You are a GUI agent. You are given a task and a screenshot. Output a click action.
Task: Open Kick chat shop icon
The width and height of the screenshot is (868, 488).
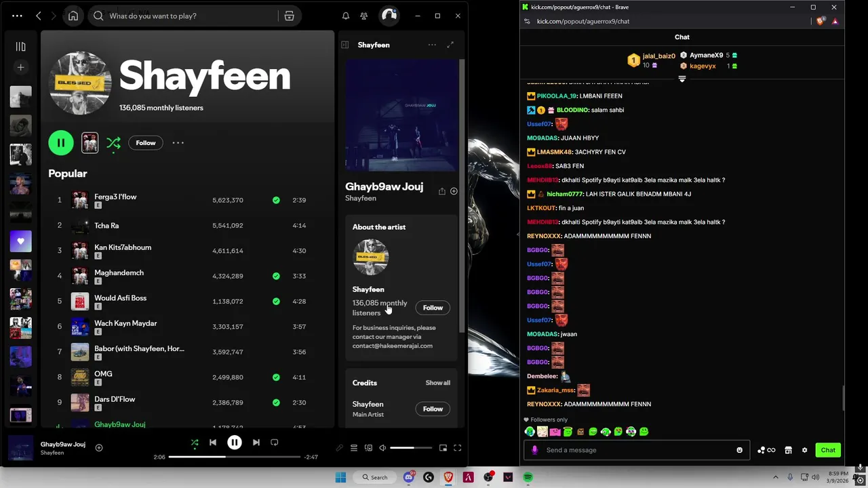click(788, 450)
